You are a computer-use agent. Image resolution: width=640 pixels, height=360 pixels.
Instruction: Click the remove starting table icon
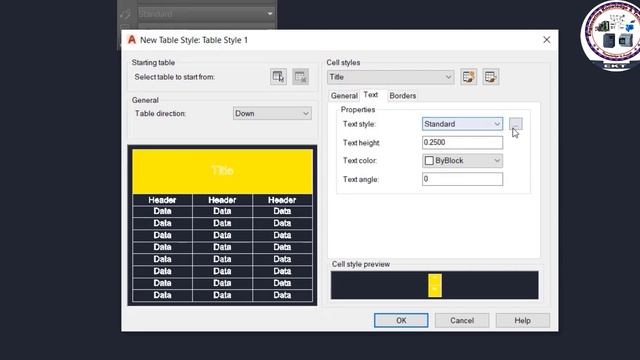300,77
